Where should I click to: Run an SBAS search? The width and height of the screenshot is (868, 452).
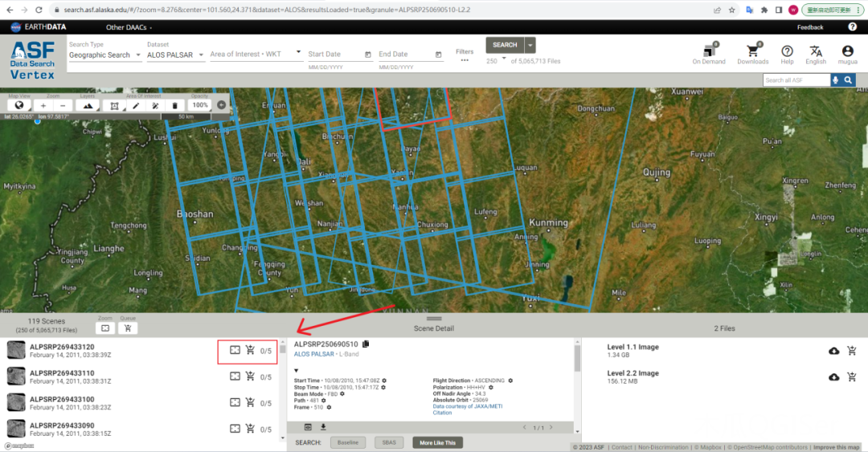click(389, 442)
